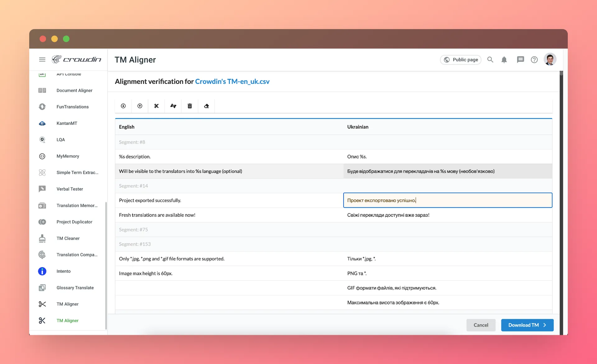Click the LQA magnifier icon in sidebar
This screenshot has height=364, width=597.
pyautogui.click(x=42, y=140)
